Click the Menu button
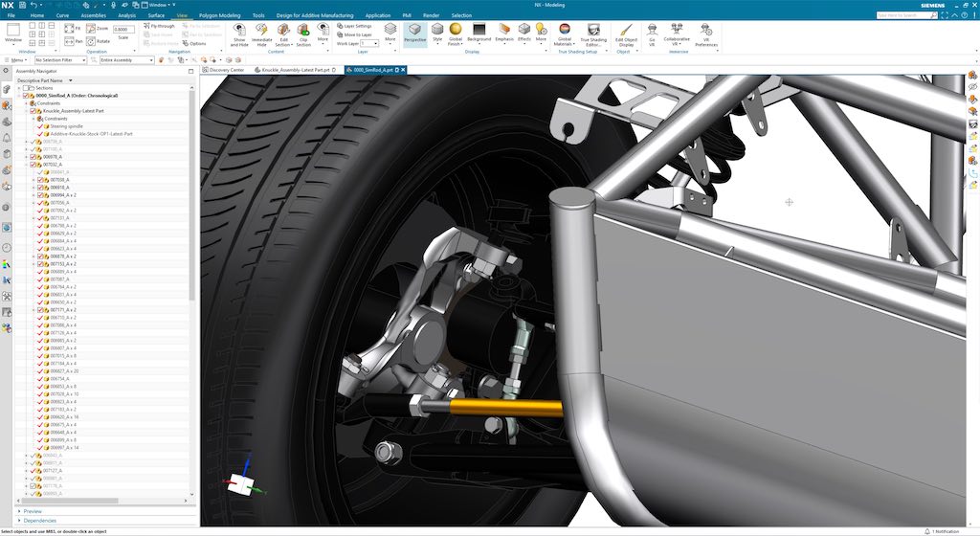The image size is (980, 536). pyautogui.click(x=15, y=60)
